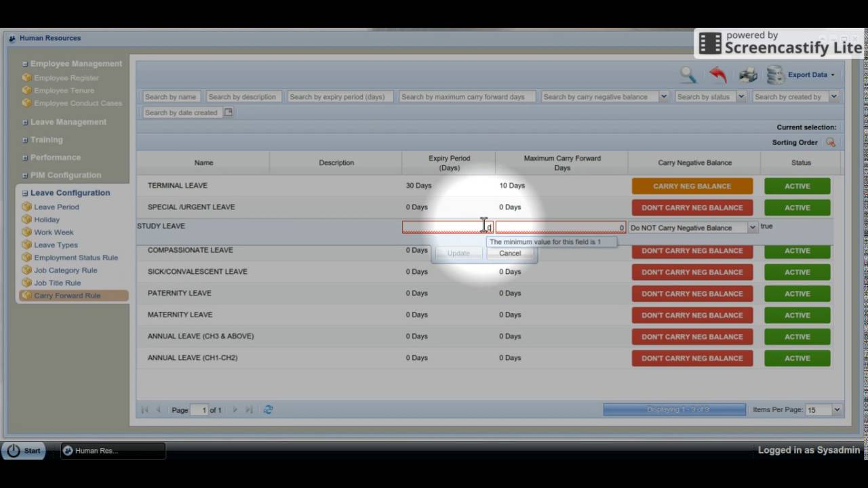Toggle Annual Leave (CH1-CH2) Active status

click(x=797, y=358)
